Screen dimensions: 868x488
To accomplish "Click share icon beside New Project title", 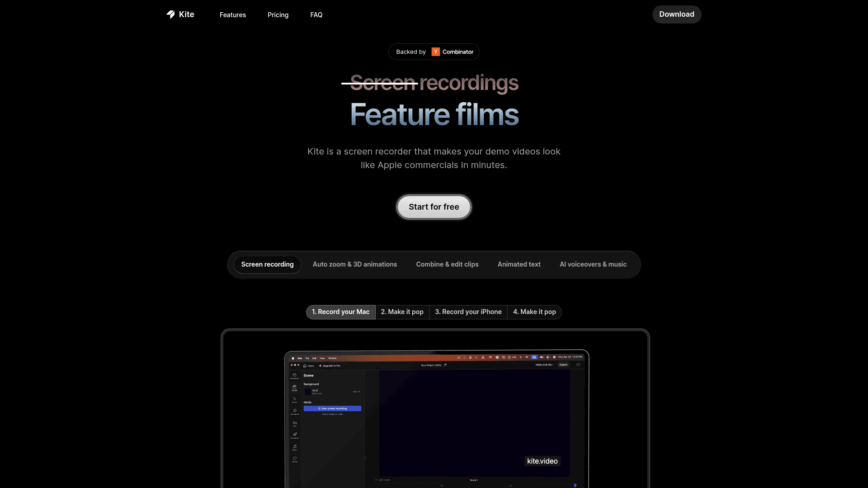I will (445, 365).
